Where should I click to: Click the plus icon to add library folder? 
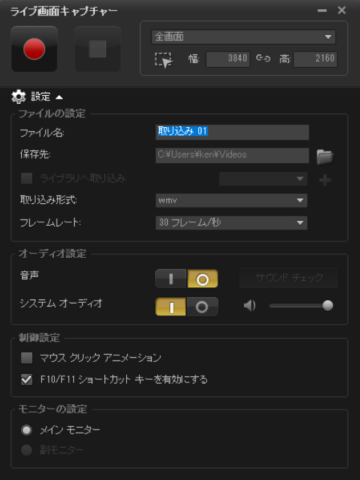pyautogui.click(x=325, y=180)
